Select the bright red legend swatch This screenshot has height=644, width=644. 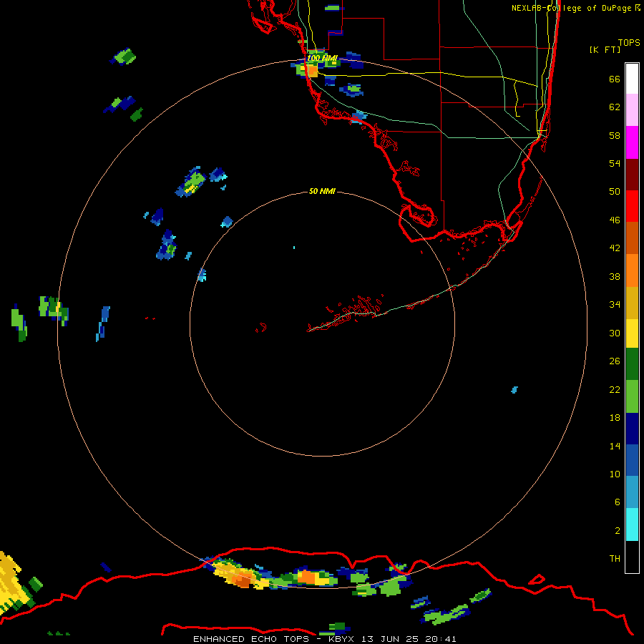[632, 206]
